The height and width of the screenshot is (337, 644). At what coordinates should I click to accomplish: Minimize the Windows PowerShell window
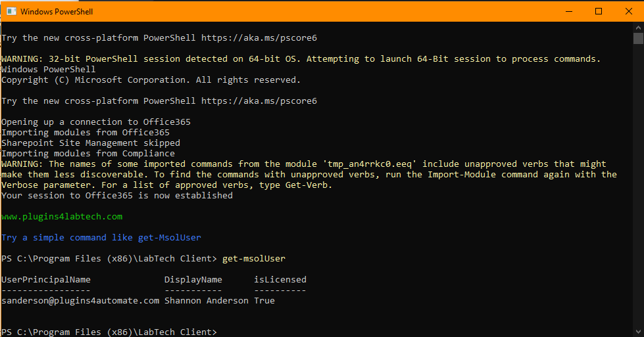(x=569, y=11)
